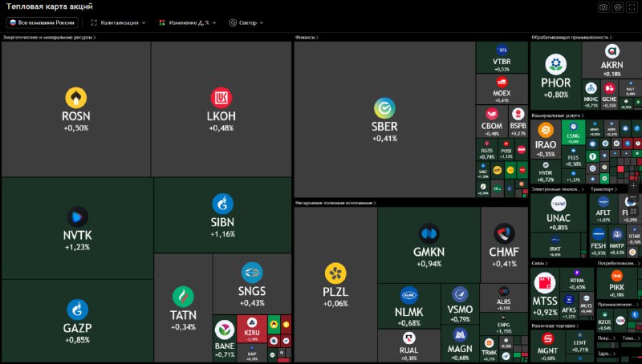Click the PhosAgro PHOR logo icon
This screenshot has width=642, height=364.
[555, 64]
